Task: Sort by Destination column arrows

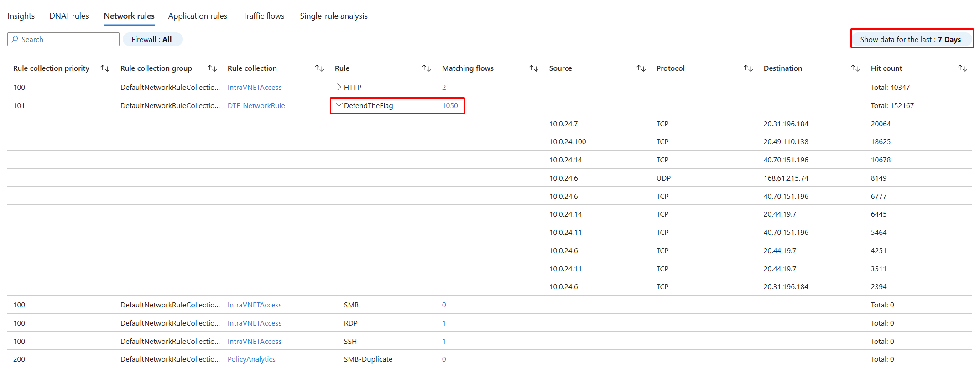Action: (855, 68)
